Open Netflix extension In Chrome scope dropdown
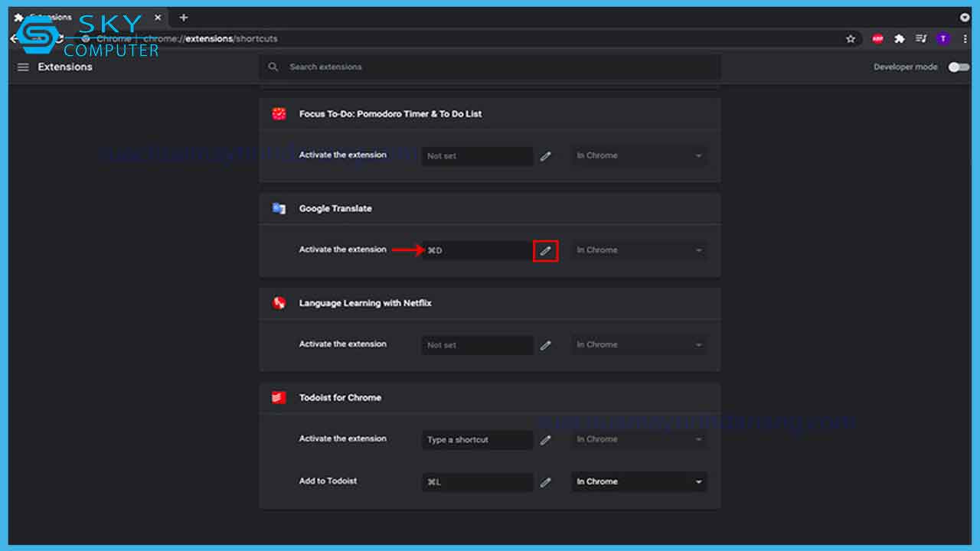 (639, 345)
